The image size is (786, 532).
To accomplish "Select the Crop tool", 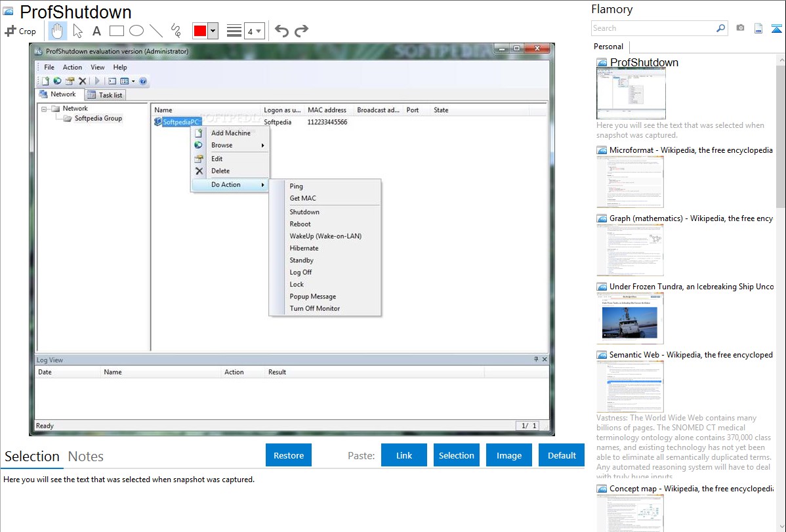I will point(21,31).
